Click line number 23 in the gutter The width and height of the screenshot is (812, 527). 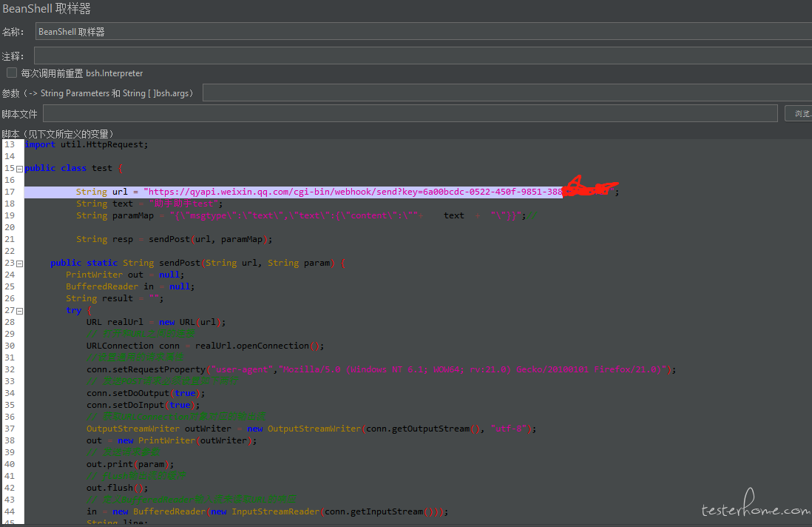[x=10, y=263]
